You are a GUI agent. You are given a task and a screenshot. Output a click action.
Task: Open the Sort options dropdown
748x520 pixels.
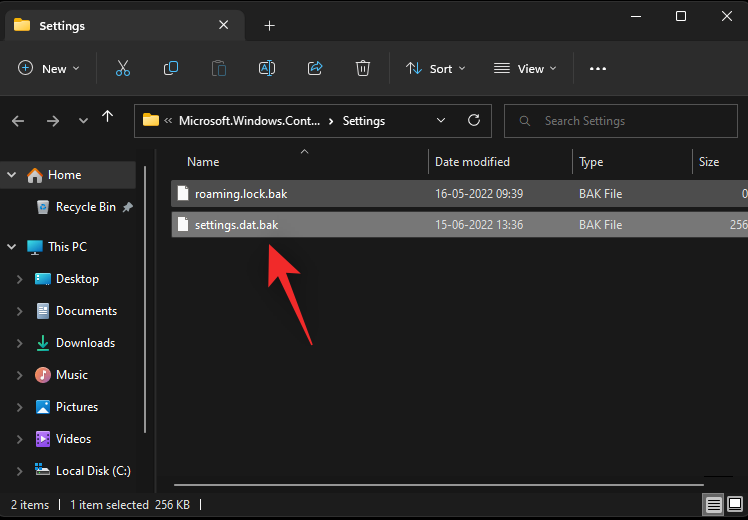[436, 68]
